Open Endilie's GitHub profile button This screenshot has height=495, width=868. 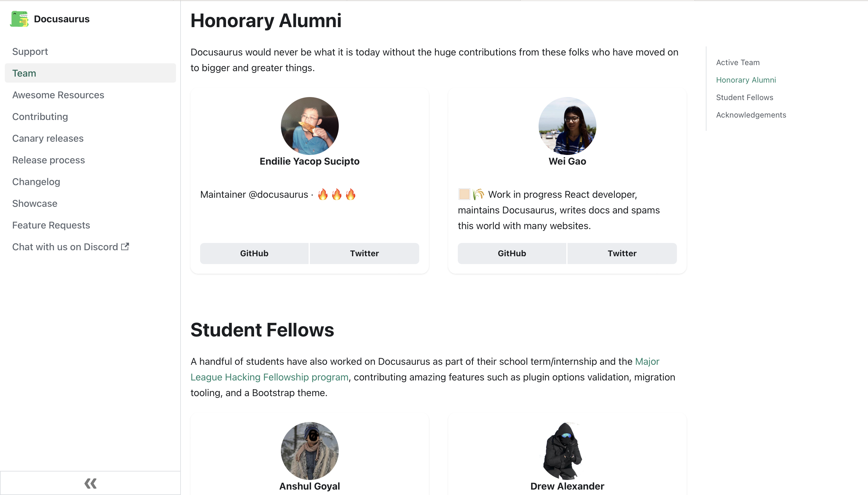[254, 253]
